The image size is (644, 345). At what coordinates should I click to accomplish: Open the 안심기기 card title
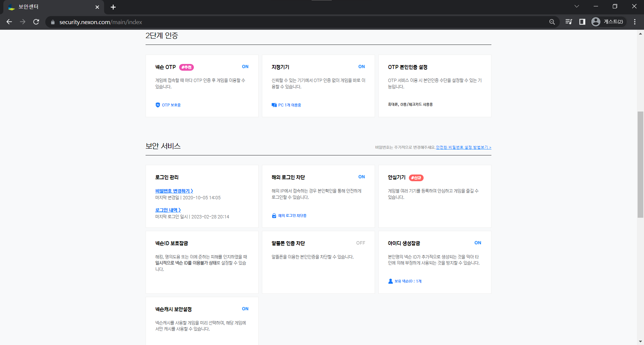[396, 177]
